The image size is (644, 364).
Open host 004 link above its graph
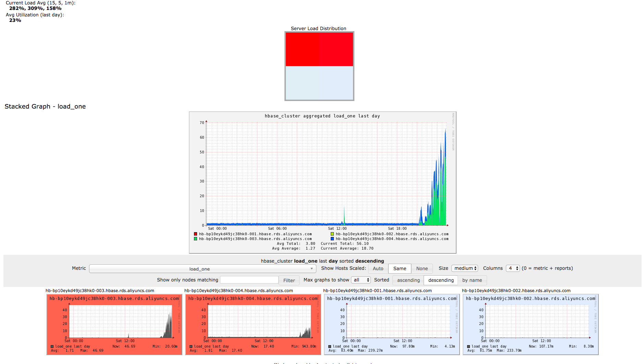pyautogui.click(x=239, y=291)
